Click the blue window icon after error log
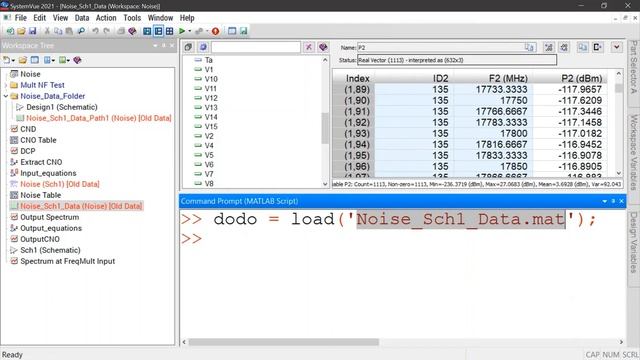Image resolution: width=640 pixels, height=360 pixels. coord(232,31)
